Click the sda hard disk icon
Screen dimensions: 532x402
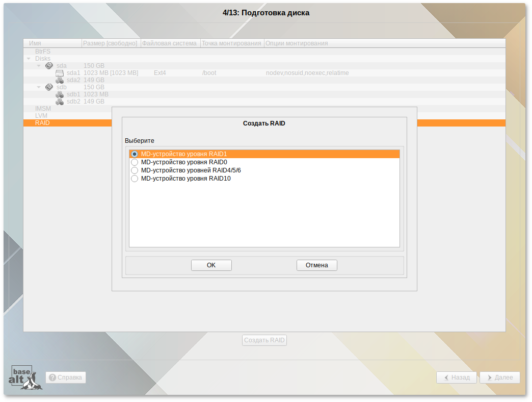tap(49, 66)
